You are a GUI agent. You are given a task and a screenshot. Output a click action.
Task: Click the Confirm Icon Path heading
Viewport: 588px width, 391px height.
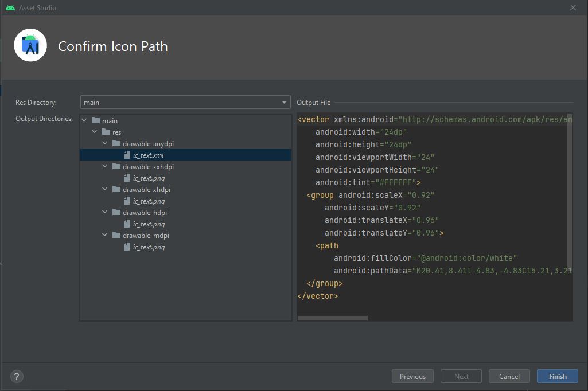pos(113,46)
